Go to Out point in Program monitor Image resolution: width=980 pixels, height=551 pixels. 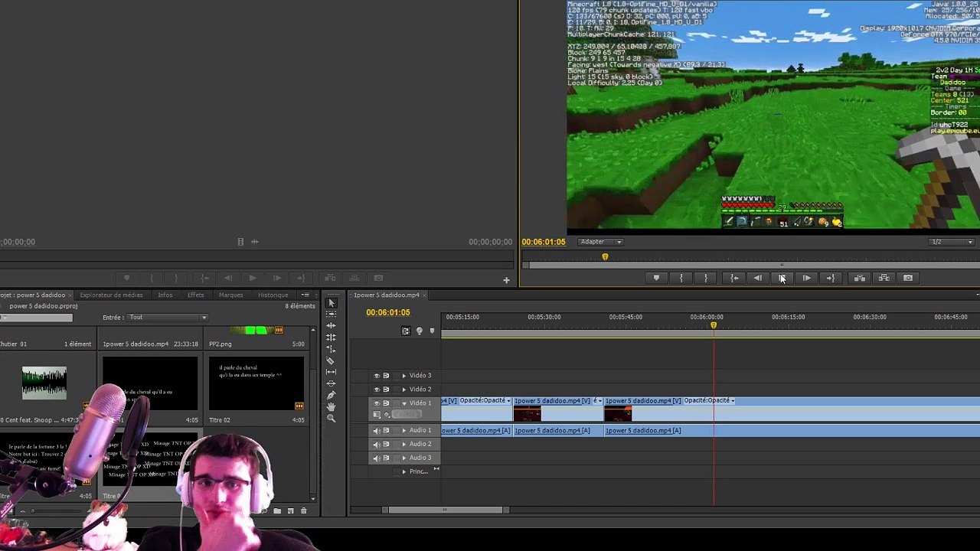coord(831,279)
